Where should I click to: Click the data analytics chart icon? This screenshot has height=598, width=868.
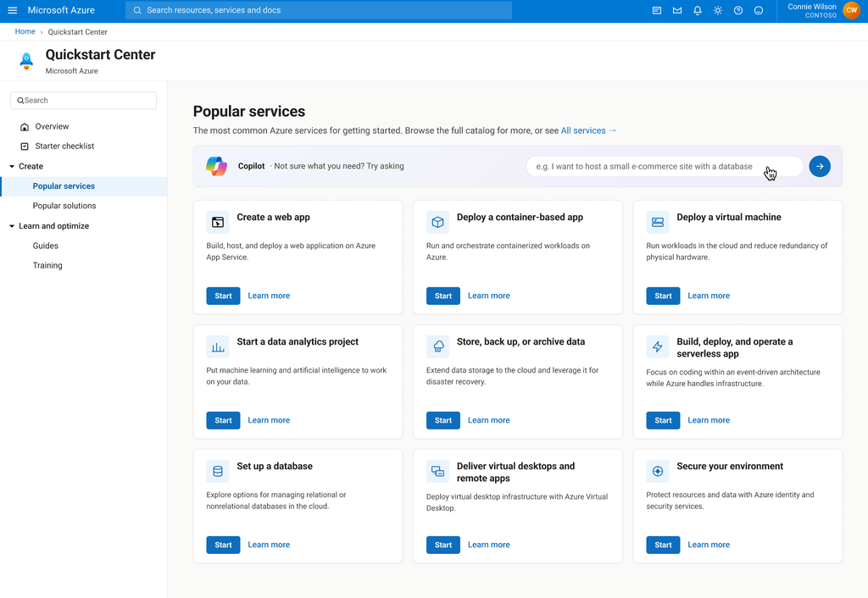point(218,346)
